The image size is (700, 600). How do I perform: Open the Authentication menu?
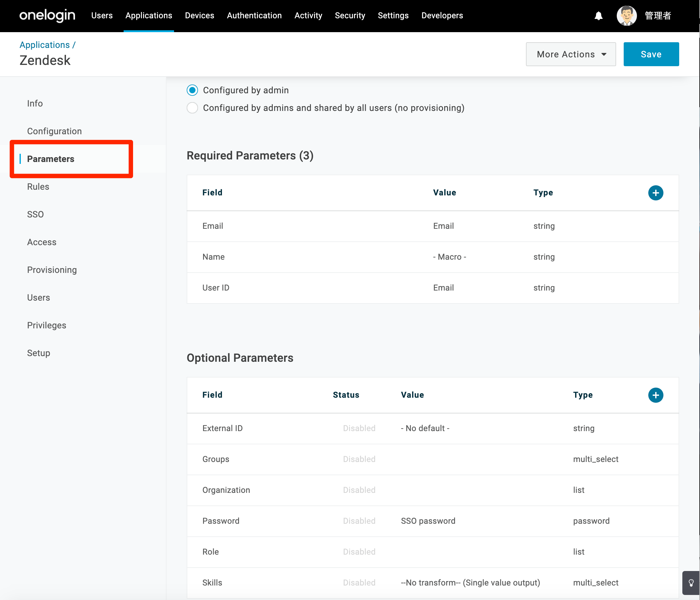coord(254,15)
